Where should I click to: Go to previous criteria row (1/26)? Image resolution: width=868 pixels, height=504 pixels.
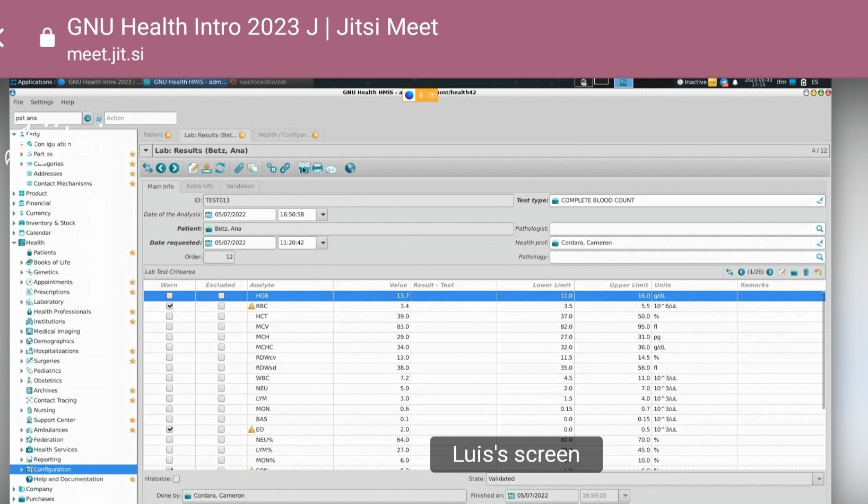[x=741, y=272]
